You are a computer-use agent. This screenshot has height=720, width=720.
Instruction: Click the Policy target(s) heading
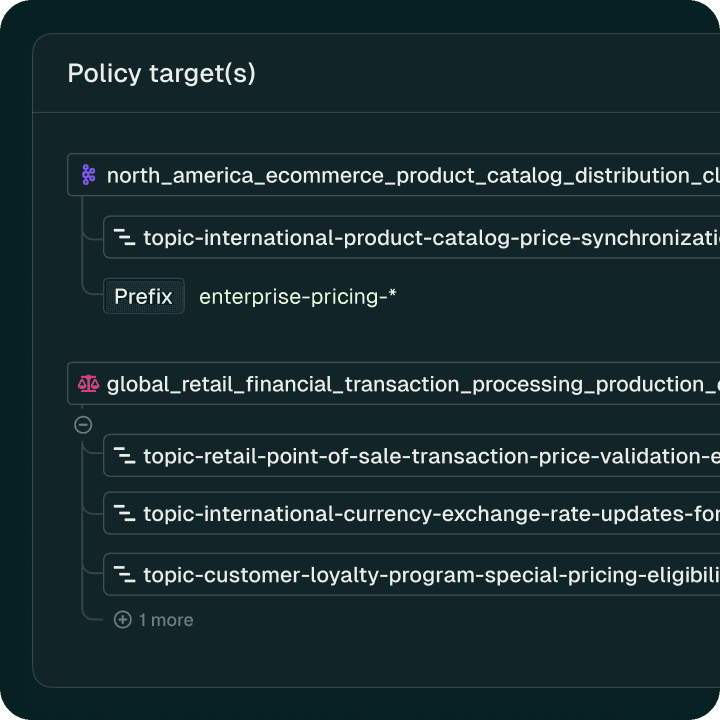click(161, 74)
